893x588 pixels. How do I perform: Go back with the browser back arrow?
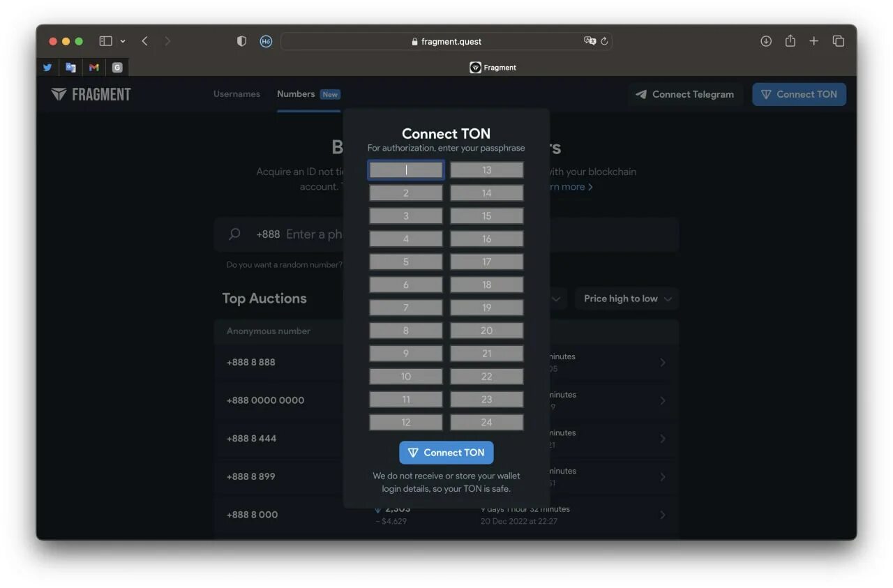pos(144,41)
